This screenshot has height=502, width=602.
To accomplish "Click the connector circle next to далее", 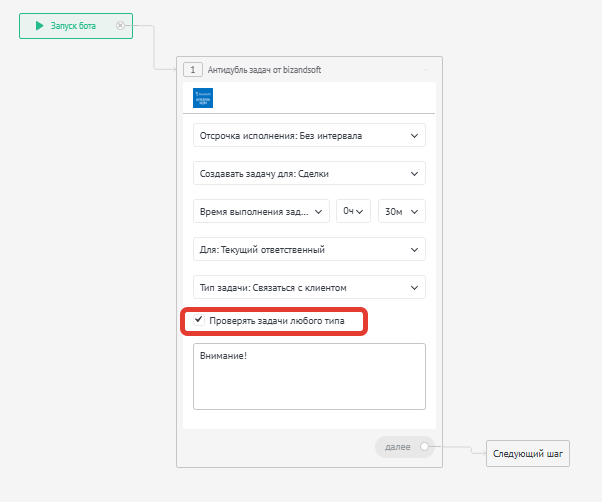I will (x=424, y=447).
